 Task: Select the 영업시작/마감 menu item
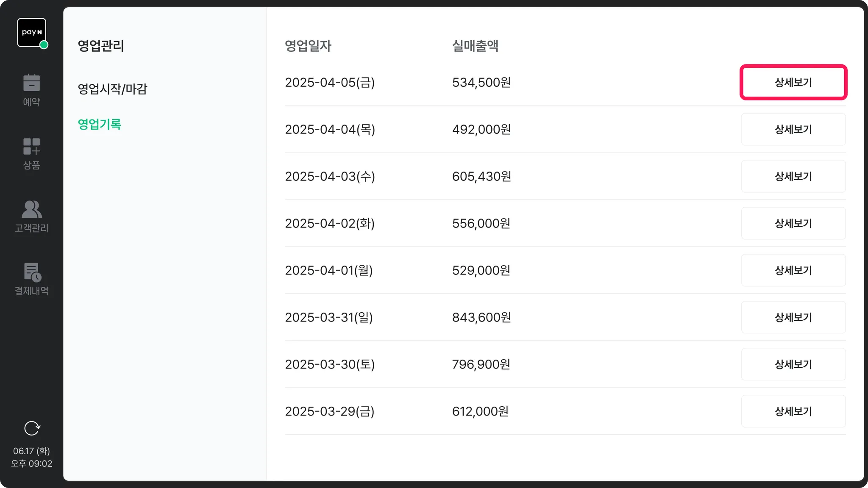(x=112, y=89)
